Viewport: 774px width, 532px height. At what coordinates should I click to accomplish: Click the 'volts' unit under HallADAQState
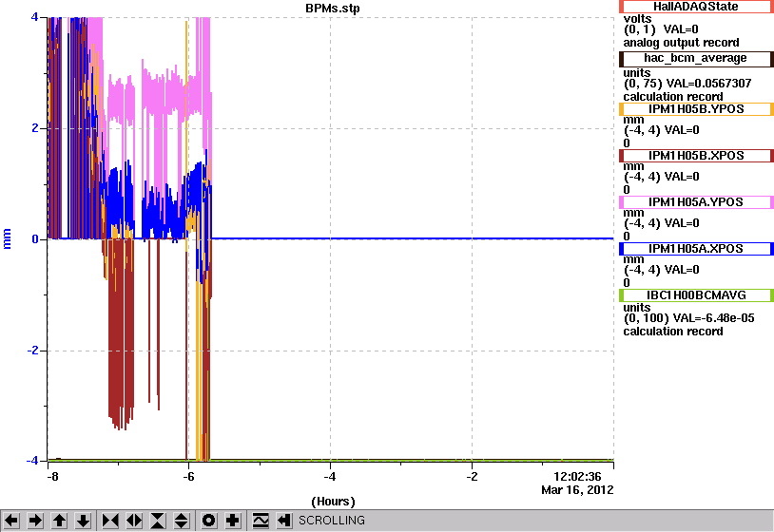[637, 19]
